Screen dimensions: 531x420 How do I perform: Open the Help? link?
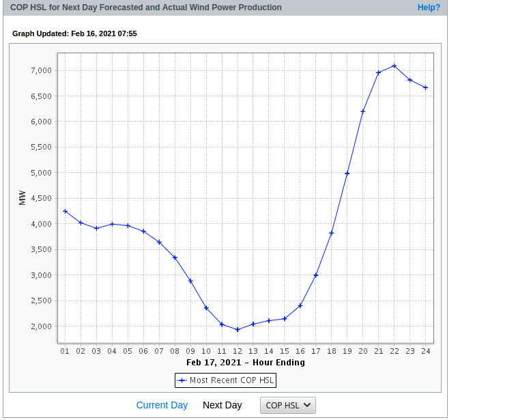[x=429, y=8]
